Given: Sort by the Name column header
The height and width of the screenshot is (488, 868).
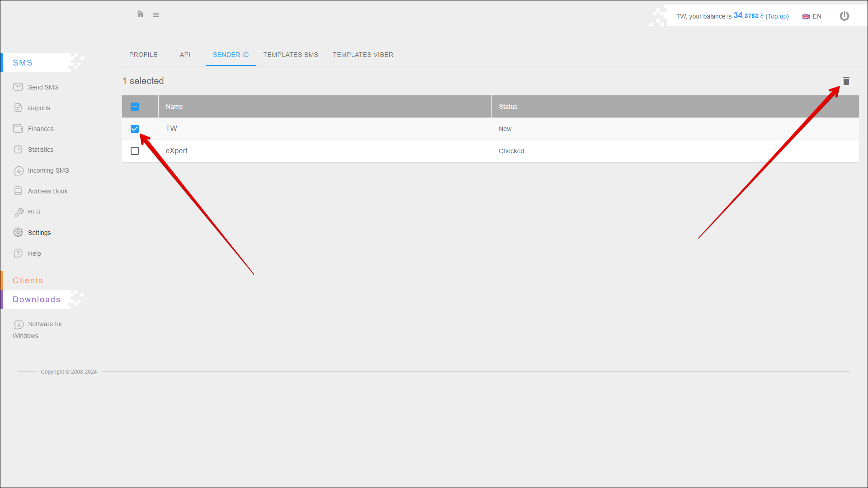Looking at the screenshot, I should coord(175,107).
